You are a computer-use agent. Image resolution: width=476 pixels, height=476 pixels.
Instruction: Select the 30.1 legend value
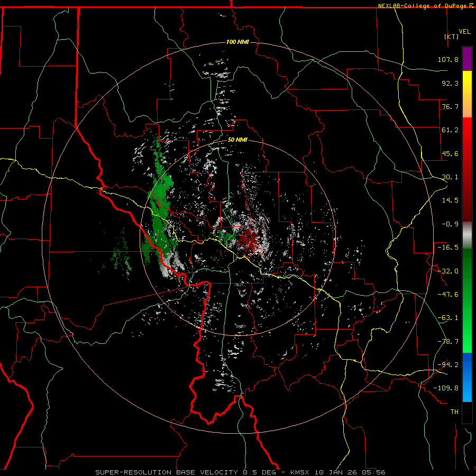click(450, 177)
